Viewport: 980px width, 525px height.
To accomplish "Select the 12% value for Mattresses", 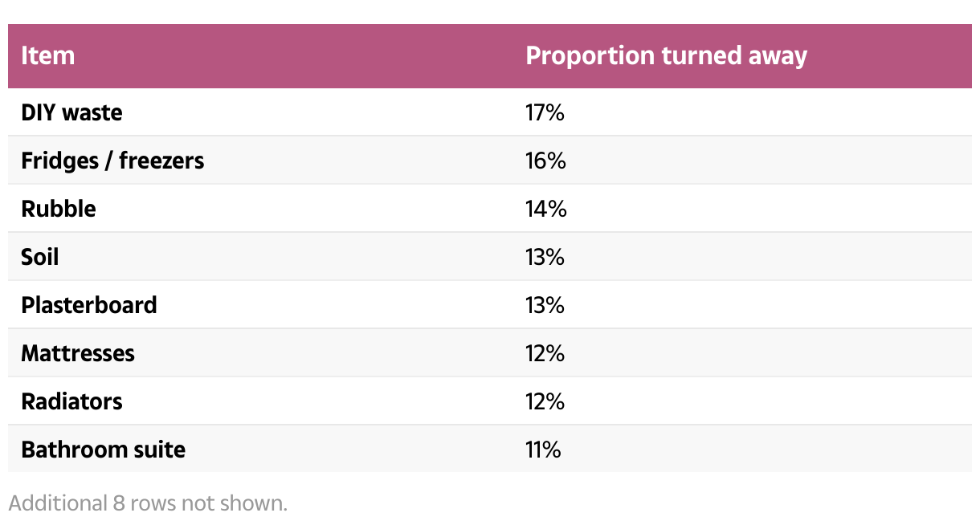I will (x=545, y=353).
